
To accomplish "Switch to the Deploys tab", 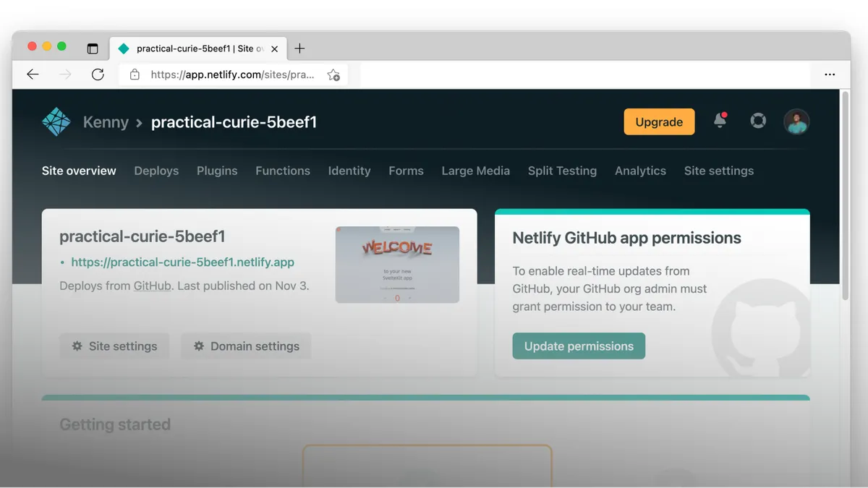I will (x=156, y=171).
